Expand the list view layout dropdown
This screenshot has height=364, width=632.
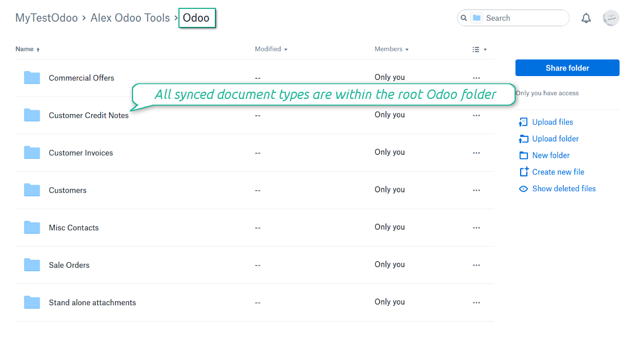[x=479, y=49]
